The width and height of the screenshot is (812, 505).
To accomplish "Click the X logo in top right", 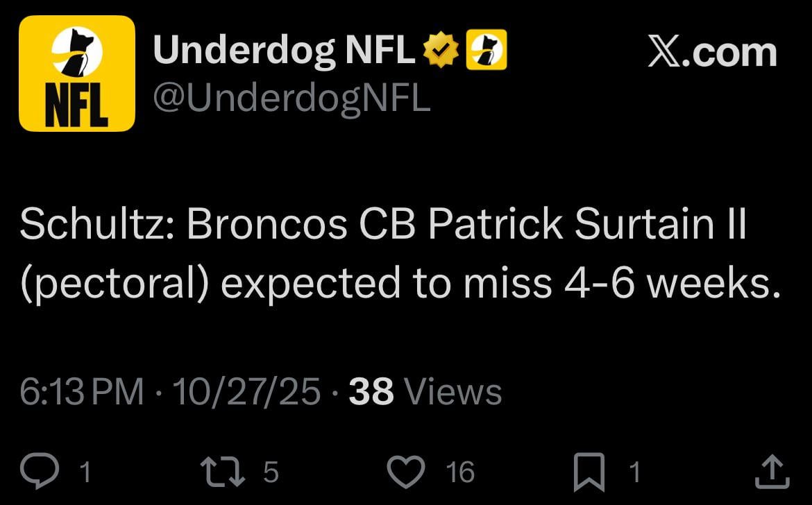I will coord(663,53).
